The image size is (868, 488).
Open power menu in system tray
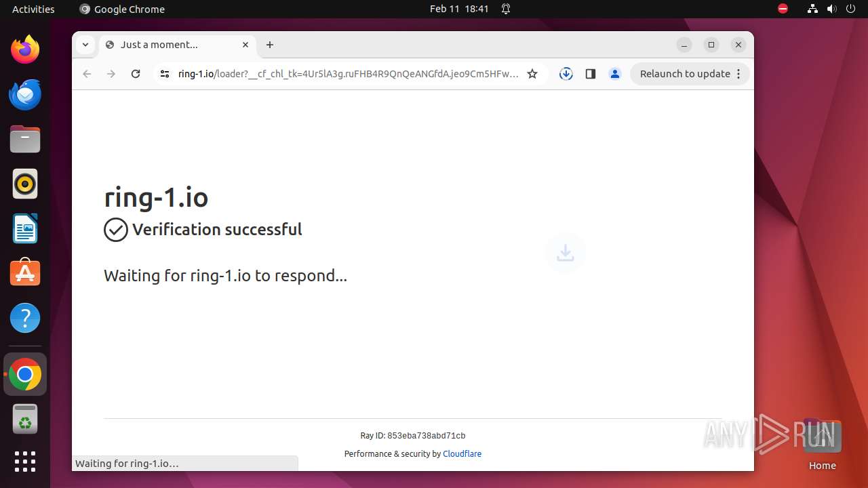[851, 9]
